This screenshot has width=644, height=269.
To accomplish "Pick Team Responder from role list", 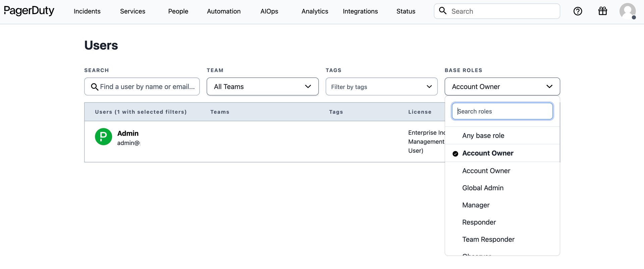I will 488,240.
